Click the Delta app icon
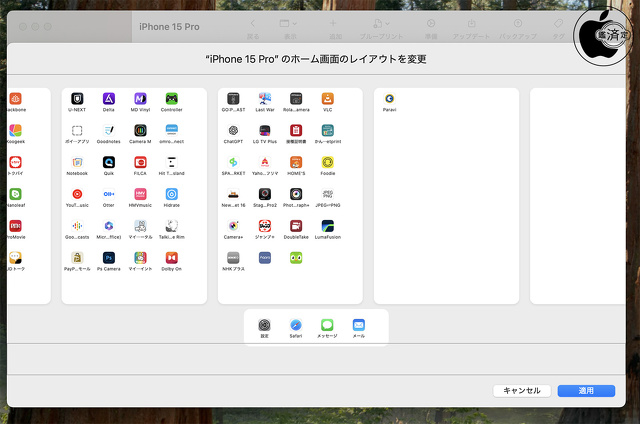 pos(109,99)
